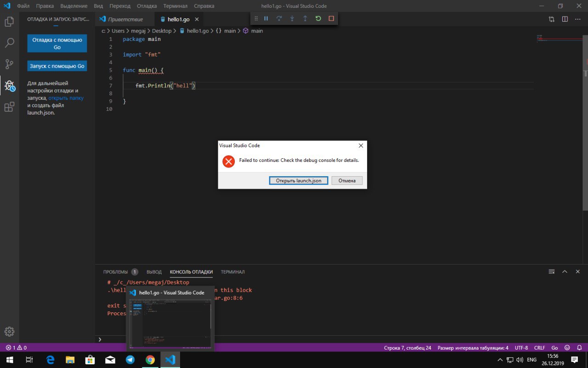Open the Debug and Run view

9,86
